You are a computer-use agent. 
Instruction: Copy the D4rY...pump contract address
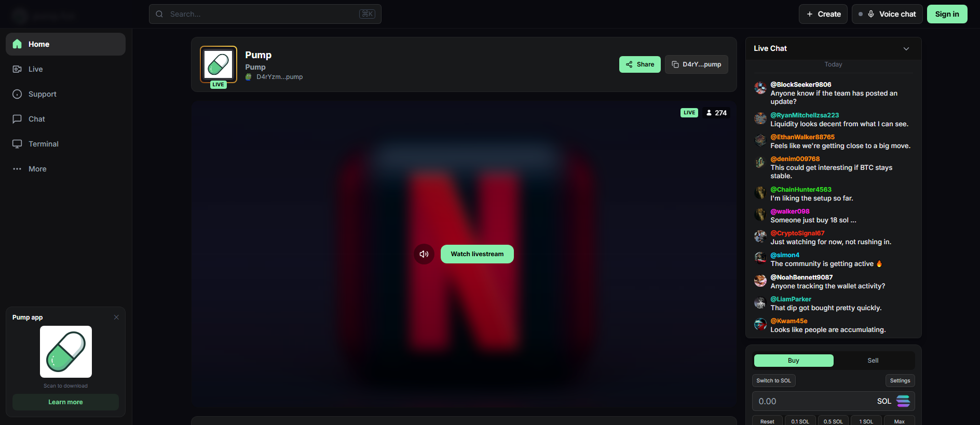[697, 64]
